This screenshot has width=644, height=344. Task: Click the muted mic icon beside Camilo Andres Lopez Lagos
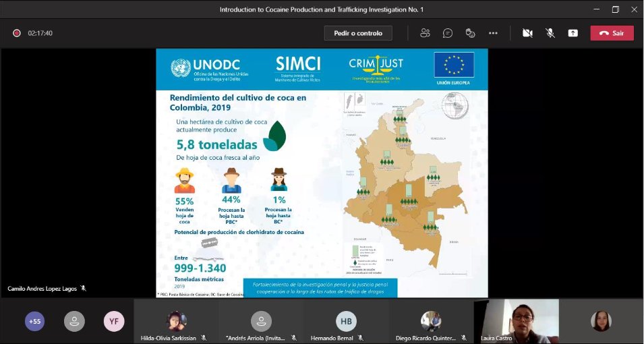[84, 289]
